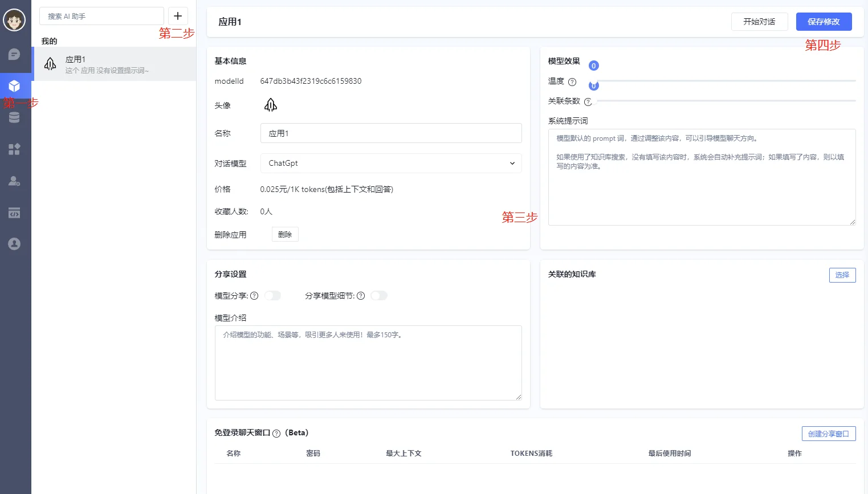868x494 pixels.
Task: Open the user avatar in sidebar
Action: click(14, 21)
